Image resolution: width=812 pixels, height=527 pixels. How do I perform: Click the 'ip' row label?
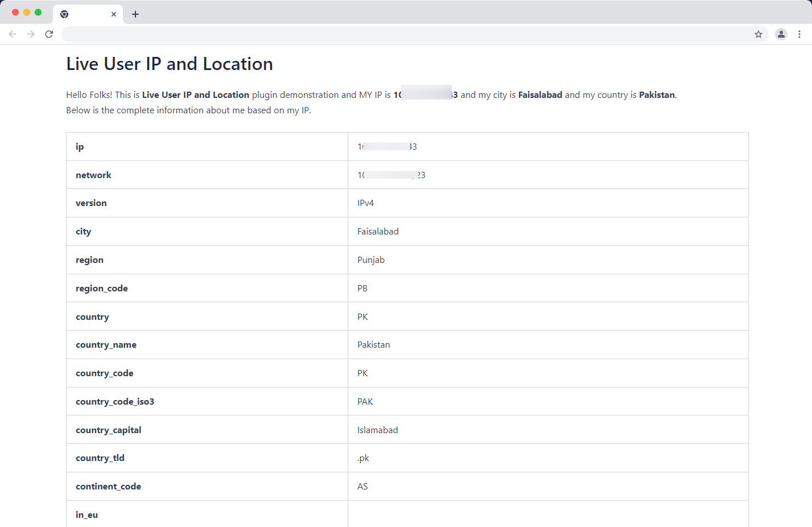tap(80, 147)
